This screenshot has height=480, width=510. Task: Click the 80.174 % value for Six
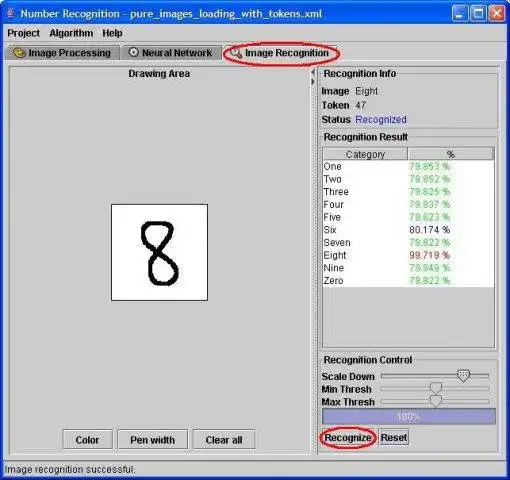click(x=430, y=230)
